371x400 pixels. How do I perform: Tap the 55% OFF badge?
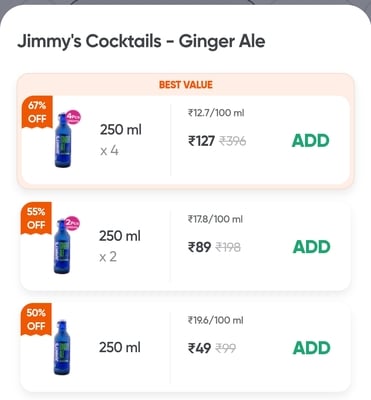click(36, 218)
